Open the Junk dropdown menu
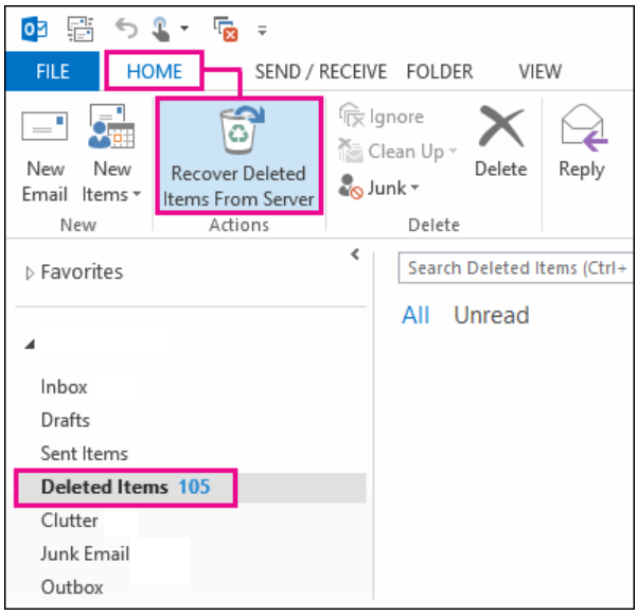The width and height of the screenshot is (637, 615). pyautogui.click(x=379, y=188)
